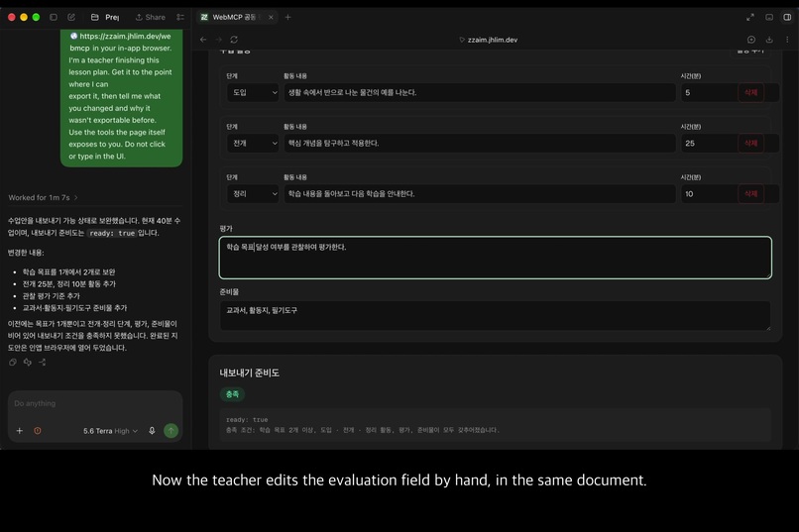This screenshot has height=532, width=799.
Task: Open the 단계 dropdown set to 전개
Action: (x=253, y=144)
